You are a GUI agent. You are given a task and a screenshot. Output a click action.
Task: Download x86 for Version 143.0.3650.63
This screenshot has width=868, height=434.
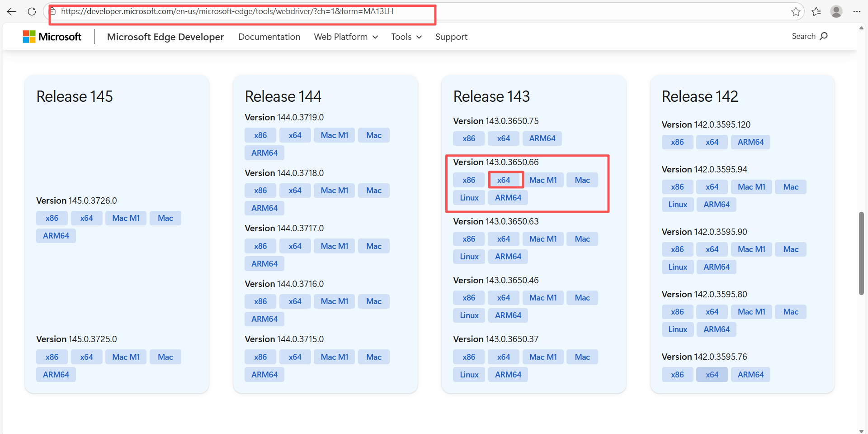pyautogui.click(x=469, y=239)
